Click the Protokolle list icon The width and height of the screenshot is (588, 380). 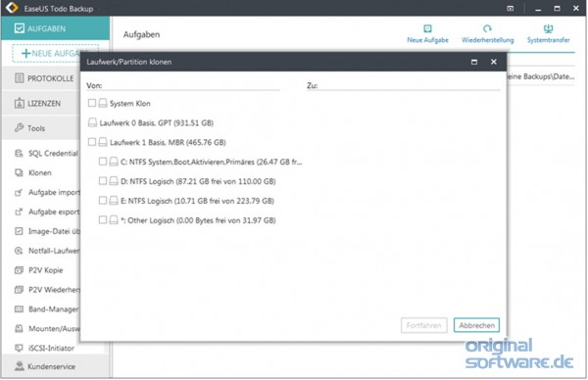tap(20, 78)
